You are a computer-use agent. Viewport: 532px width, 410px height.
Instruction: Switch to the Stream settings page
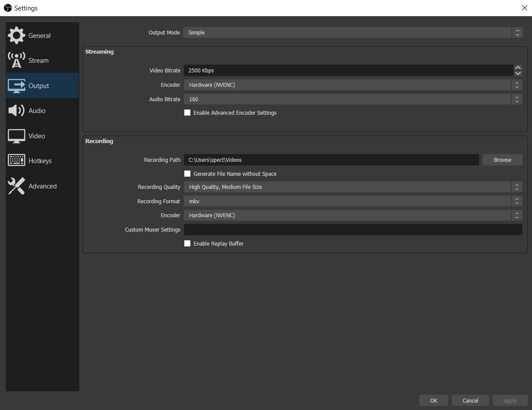pyautogui.click(x=38, y=60)
